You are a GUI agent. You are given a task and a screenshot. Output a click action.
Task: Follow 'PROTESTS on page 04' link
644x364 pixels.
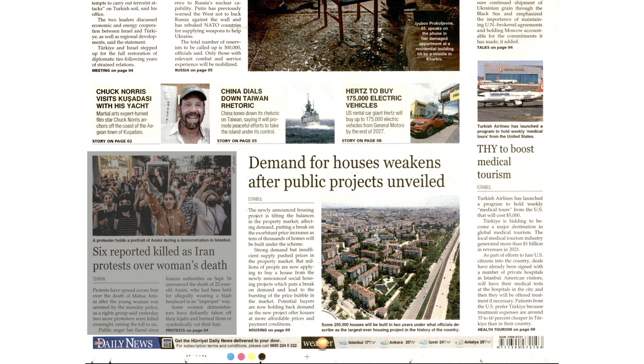[x=187, y=330]
